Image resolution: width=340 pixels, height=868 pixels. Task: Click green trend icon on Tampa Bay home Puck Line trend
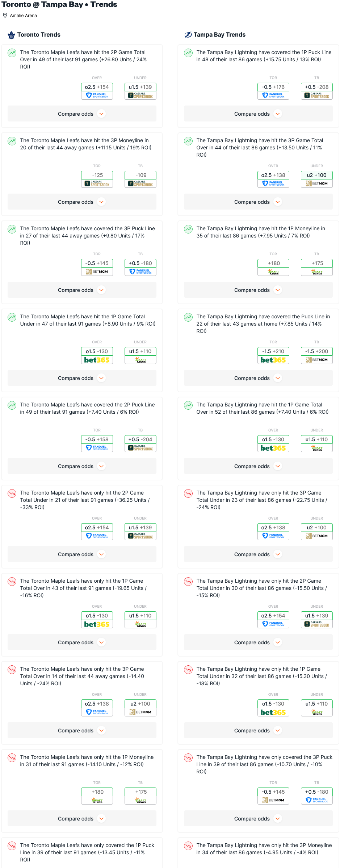(x=188, y=317)
